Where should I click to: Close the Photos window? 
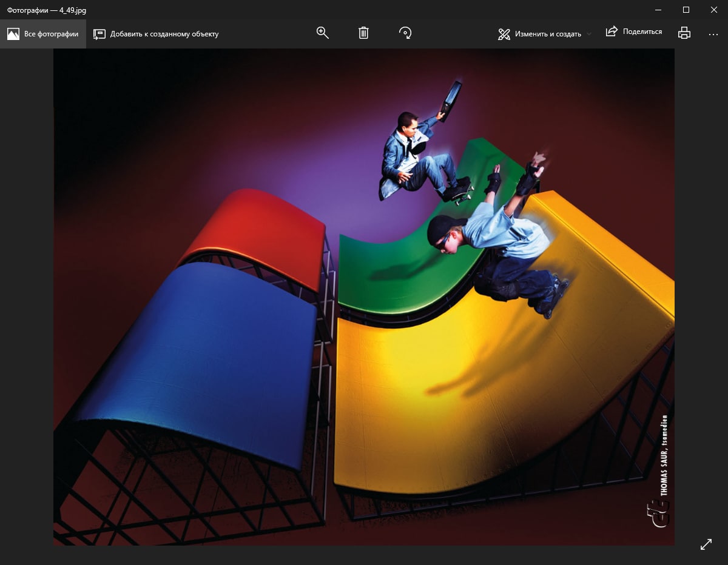[714, 10]
